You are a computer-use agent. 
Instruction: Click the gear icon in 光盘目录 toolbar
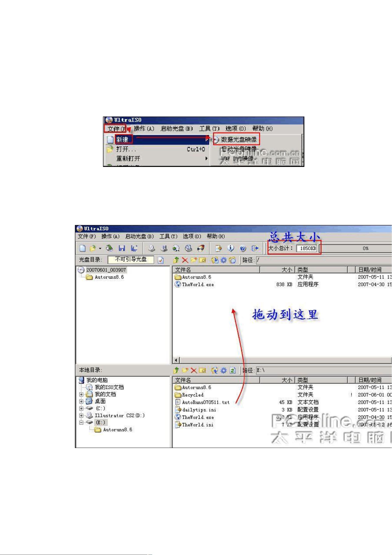pos(224,260)
